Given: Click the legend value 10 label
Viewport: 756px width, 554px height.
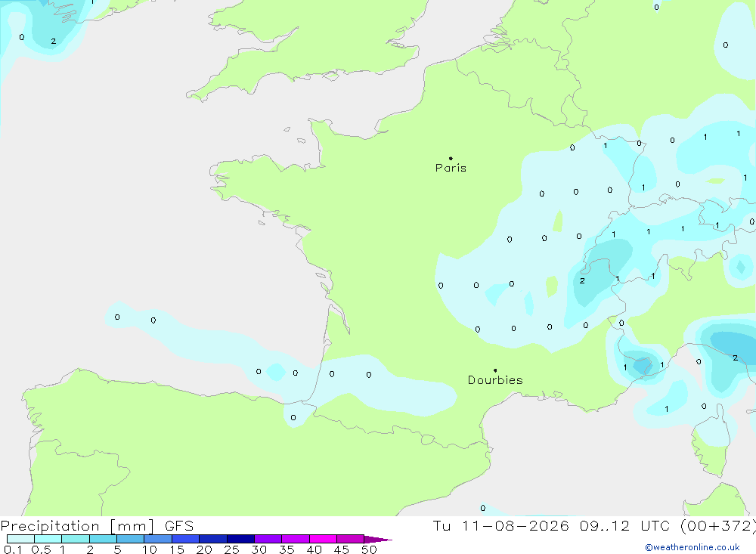Looking at the screenshot, I should tap(150, 549).
